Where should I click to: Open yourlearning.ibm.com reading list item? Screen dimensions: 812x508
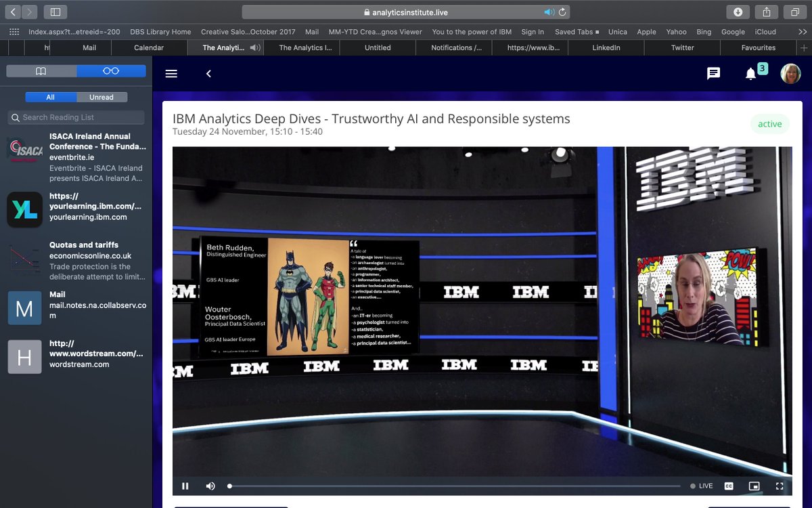76,208
